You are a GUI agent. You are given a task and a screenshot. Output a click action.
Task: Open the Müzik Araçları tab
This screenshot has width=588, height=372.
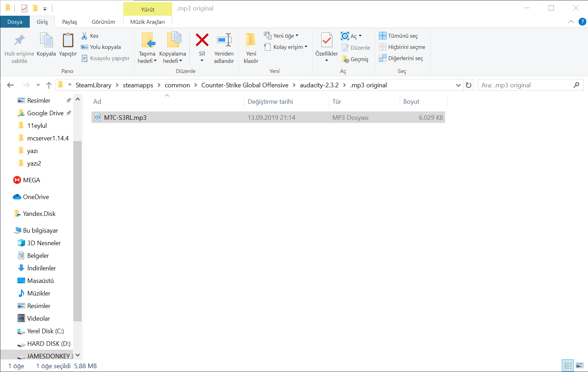pos(148,22)
